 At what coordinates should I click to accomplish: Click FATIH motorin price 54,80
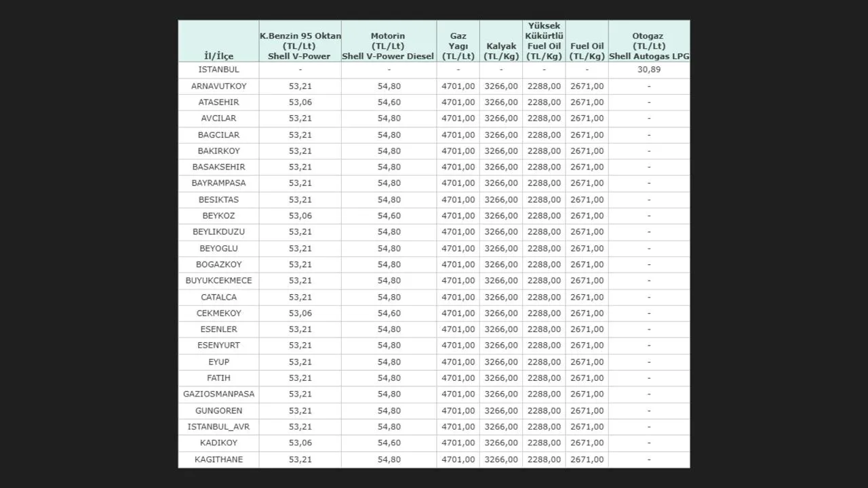point(389,378)
